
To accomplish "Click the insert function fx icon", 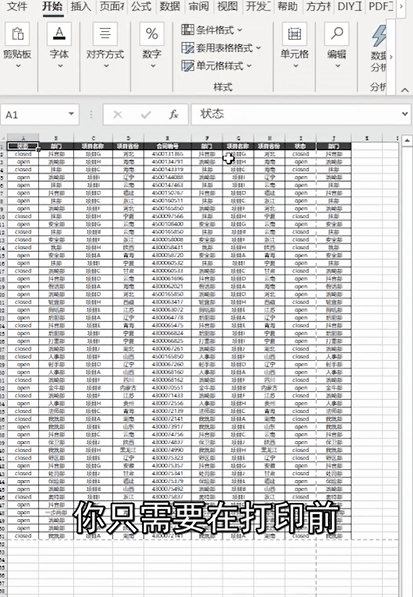I will tap(174, 114).
